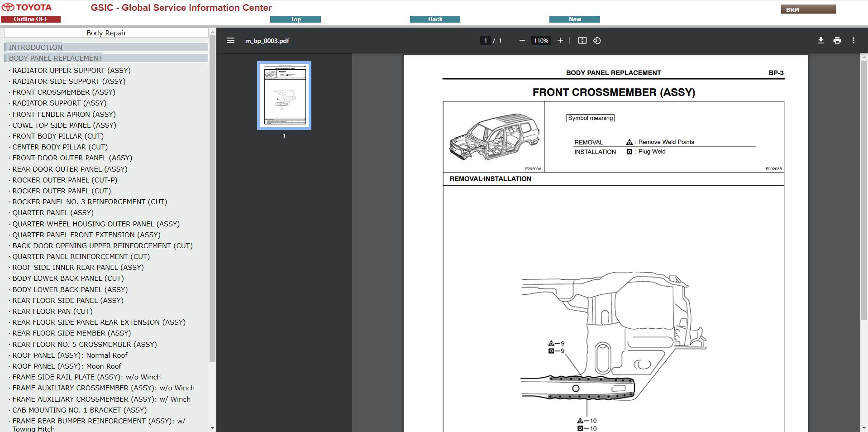Click the PDF viewer scroll down arrow
868x432 pixels.
click(864, 428)
